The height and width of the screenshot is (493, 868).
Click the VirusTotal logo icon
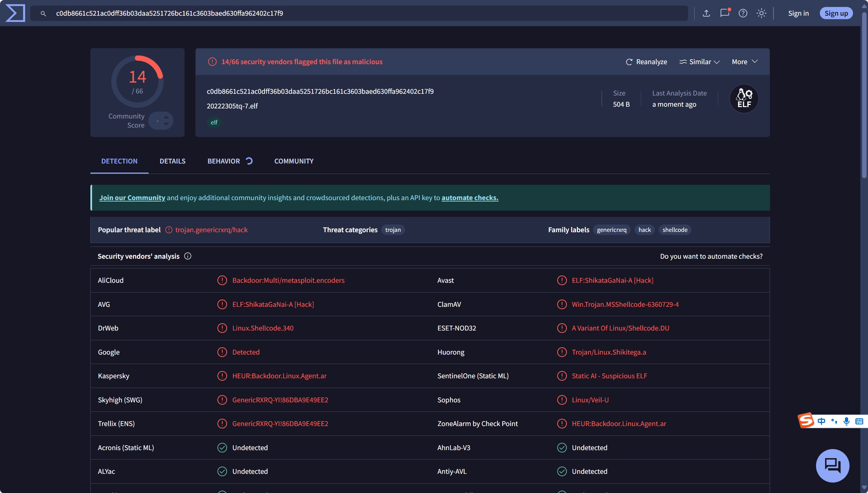tap(15, 13)
